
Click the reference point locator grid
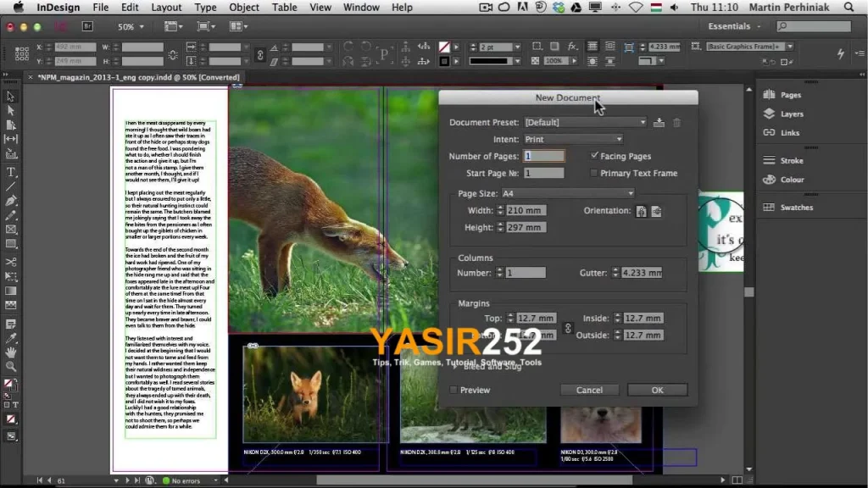(21, 53)
